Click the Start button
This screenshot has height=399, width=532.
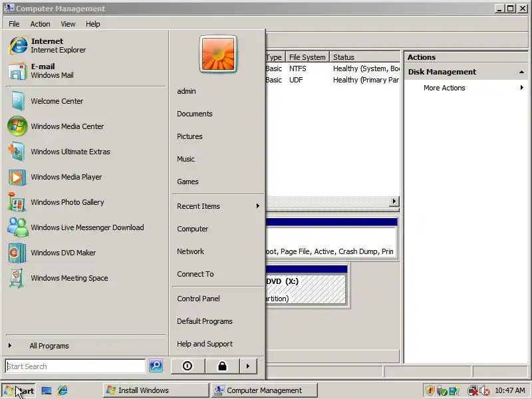(x=19, y=390)
